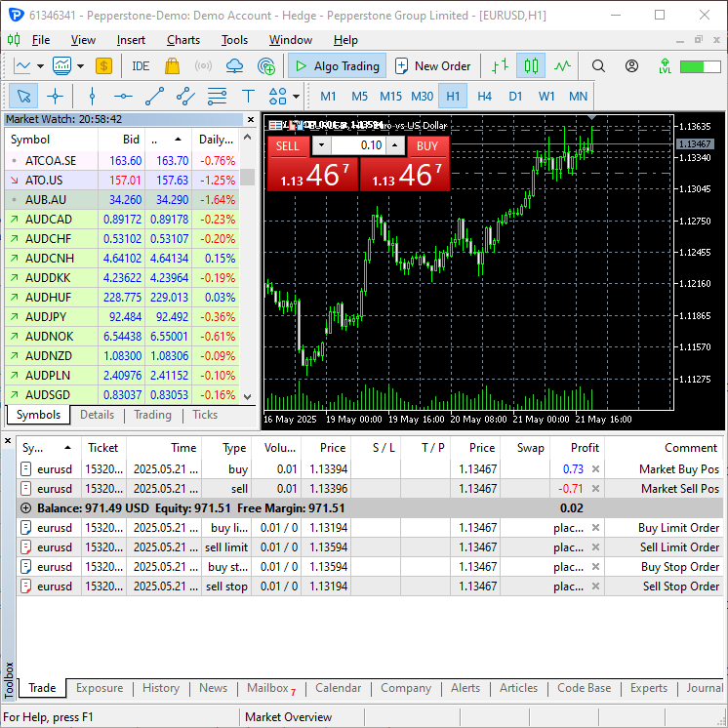Expand the Balance summary row
Viewport: 728px width, 728px height.
click(x=26, y=508)
